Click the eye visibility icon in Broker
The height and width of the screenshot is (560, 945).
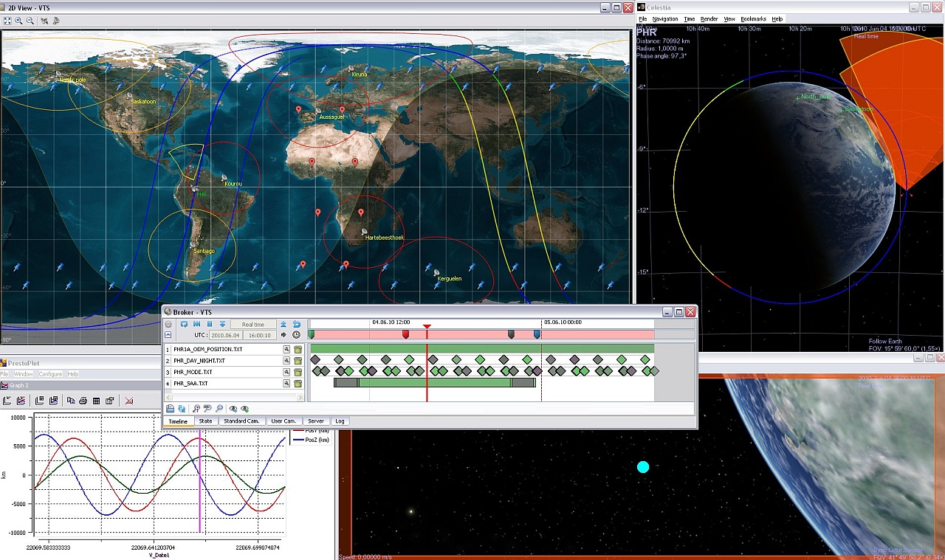pyautogui.click(x=233, y=409)
